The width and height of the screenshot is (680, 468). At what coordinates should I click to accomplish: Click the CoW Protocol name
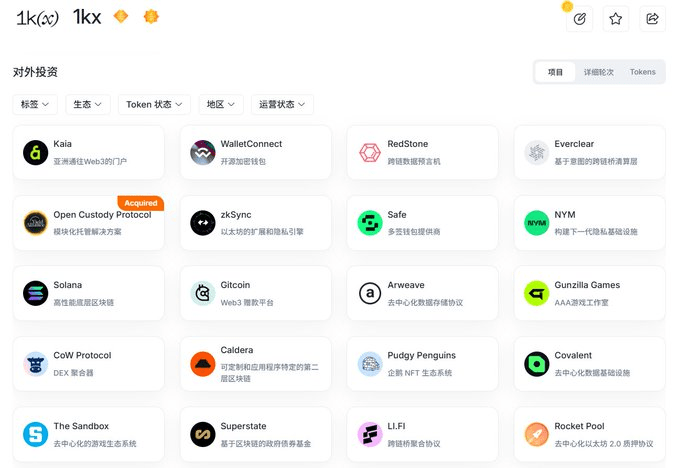tap(82, 355)
